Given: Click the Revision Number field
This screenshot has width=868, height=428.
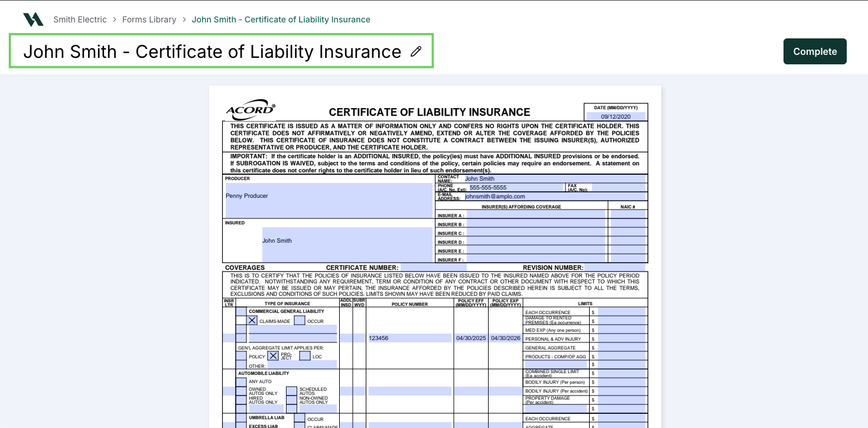Looking at the screenshot, I should (x=615, y=267).
